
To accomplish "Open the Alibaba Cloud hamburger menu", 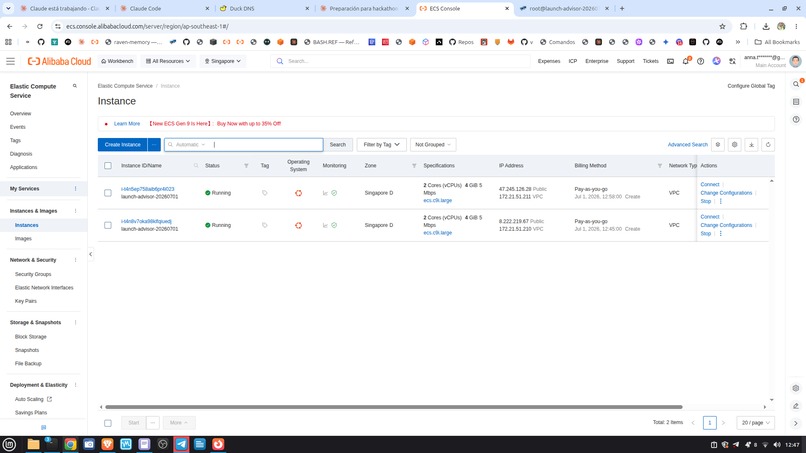I will click(10, 61).
